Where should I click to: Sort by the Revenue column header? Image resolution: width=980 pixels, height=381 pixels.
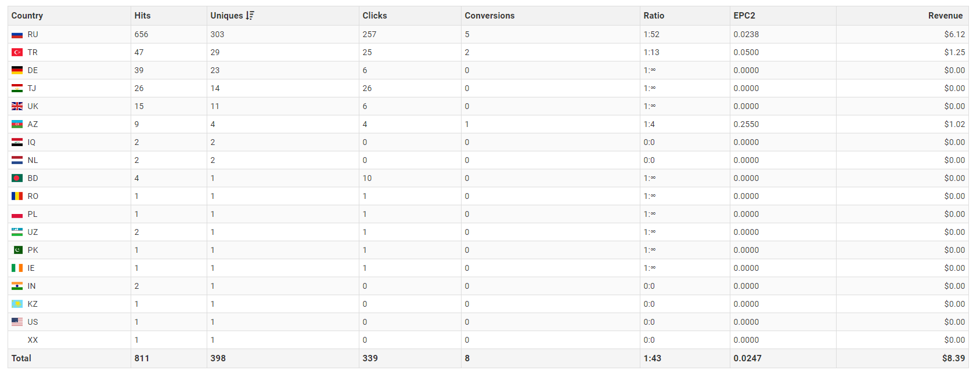945,16
